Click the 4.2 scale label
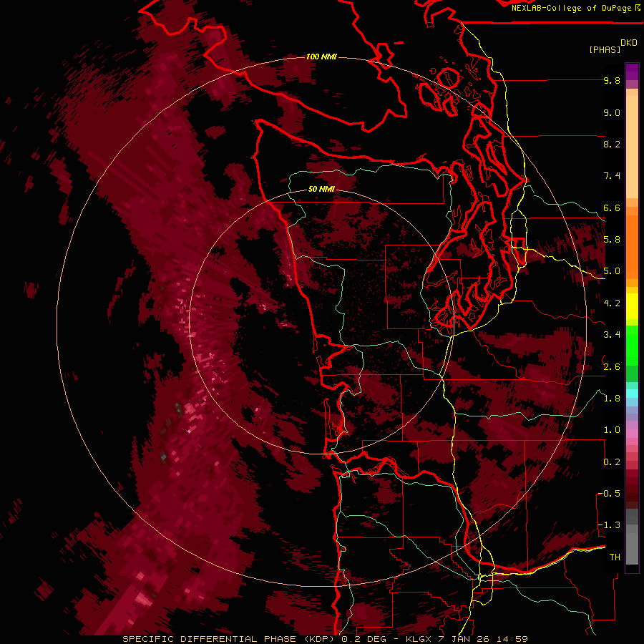Image resolution: width=644 pixels, height=644 pixels. (x=612, y=303)
